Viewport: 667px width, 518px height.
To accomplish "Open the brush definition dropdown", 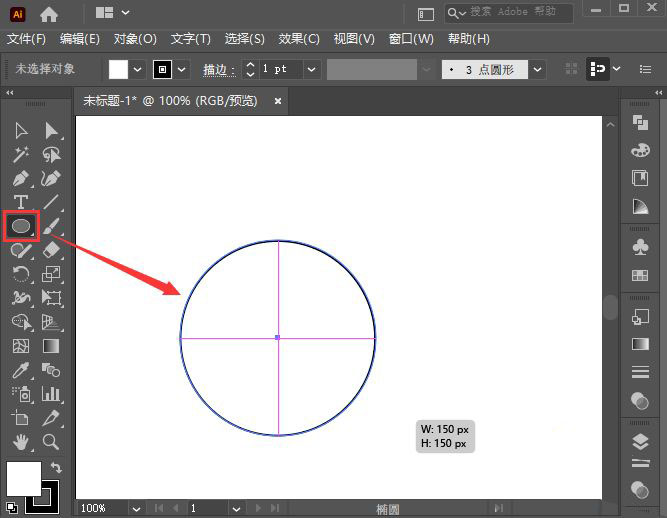I will tap(538, 69).
